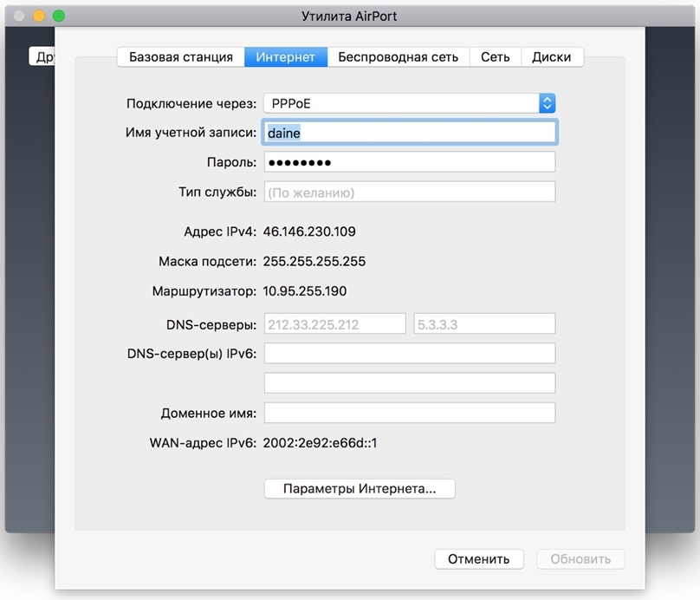Open Параметры Интернета... settings
The image size is (700, 600).
tap(360, 489)
